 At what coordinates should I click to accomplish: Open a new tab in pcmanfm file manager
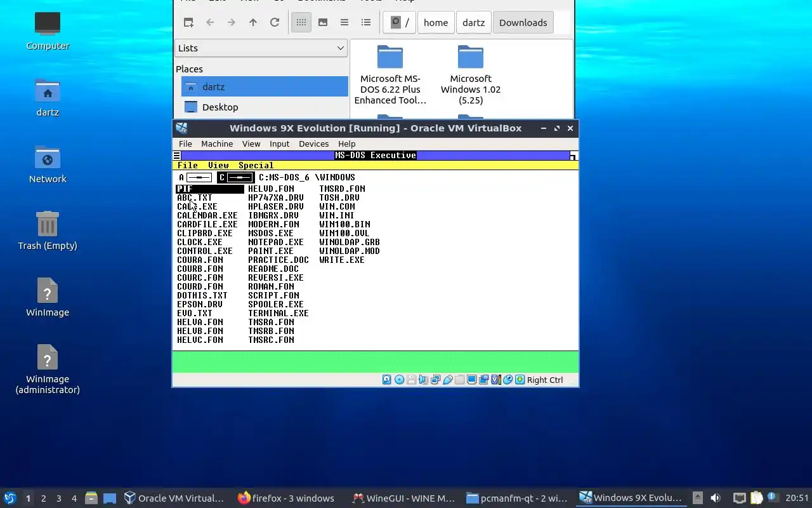point(188,22)
